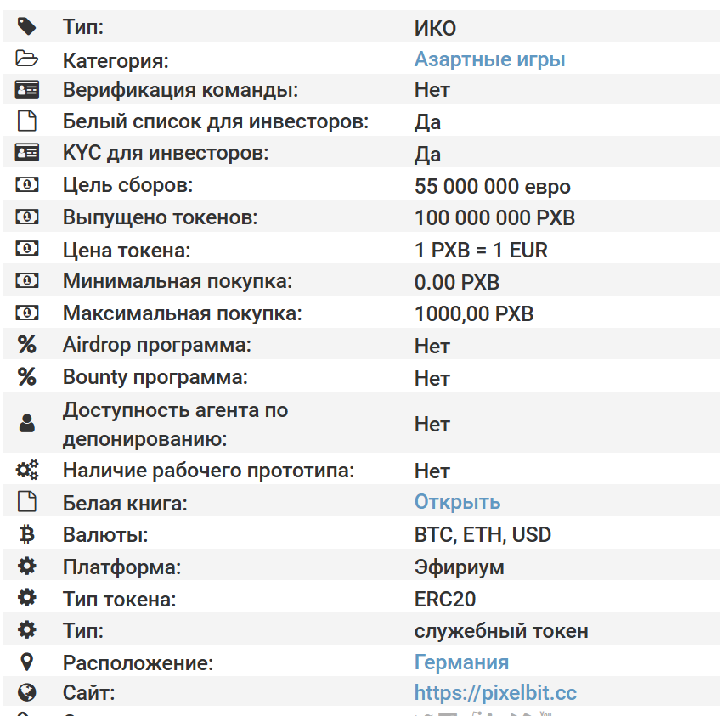This screenshot has width=728, height=716.
Task: Click the money icon beside Цена токена
Action: tap(27, 249)
